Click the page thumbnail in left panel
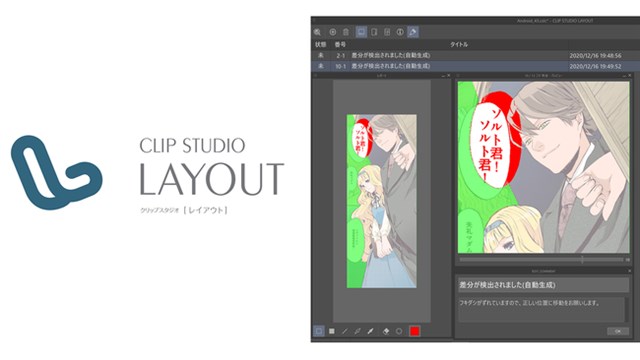The width and height of the screenshot is (640, 360). (x=382, y=201)
